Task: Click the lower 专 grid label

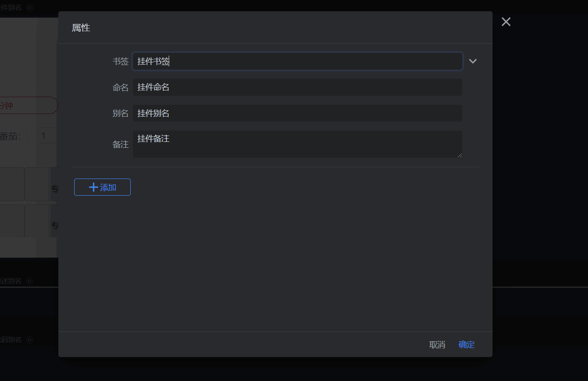Action: [x=54, y=226]
